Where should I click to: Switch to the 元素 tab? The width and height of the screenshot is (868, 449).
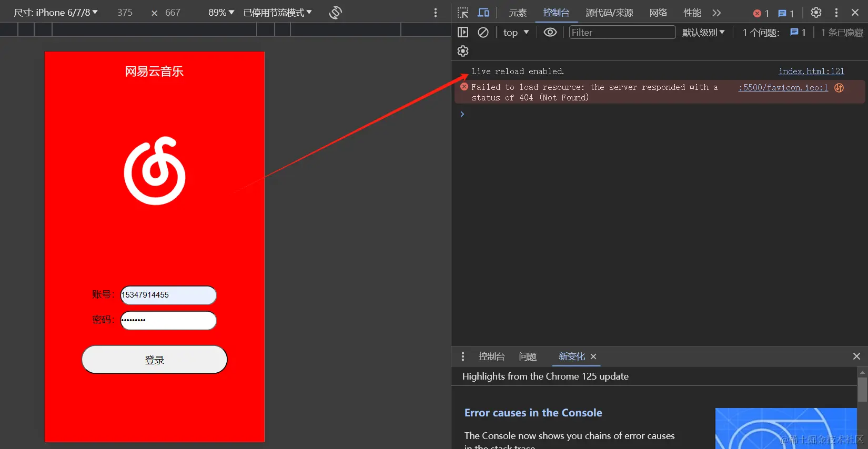[518, 13]
